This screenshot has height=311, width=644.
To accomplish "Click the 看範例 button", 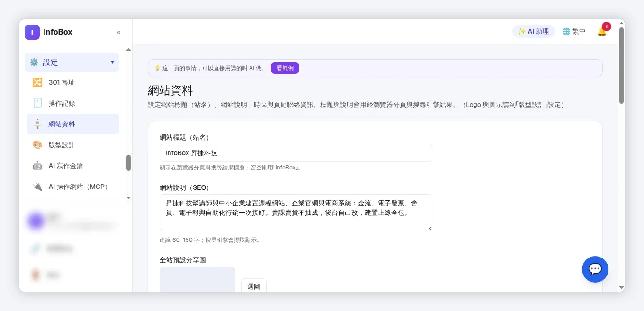I will 285,68.
